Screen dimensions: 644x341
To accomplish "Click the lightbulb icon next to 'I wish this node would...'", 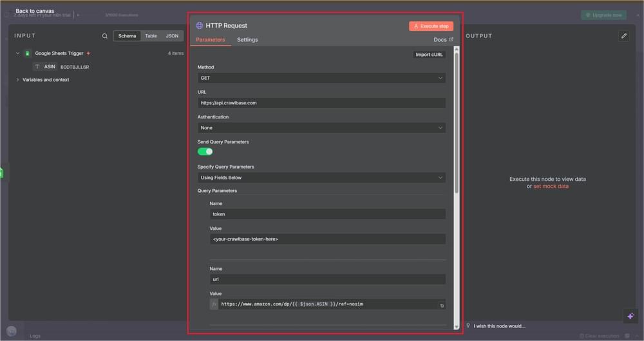I will [x=468, y=326].
